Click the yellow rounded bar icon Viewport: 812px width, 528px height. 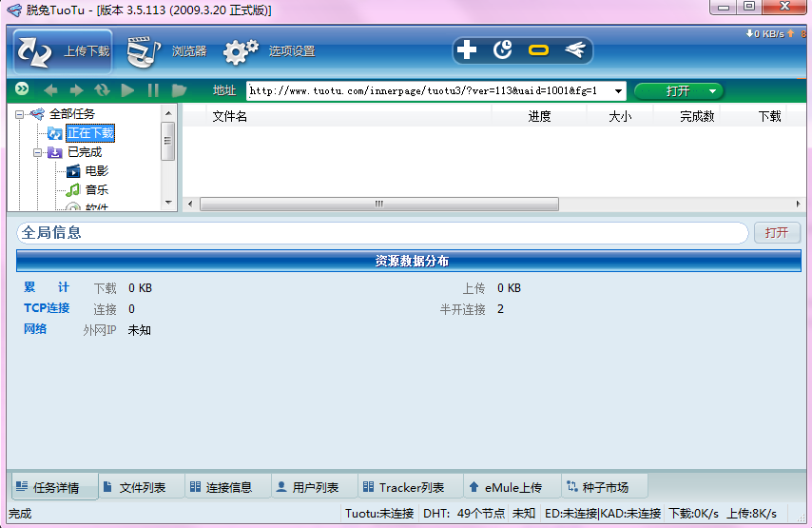point(538,50)
